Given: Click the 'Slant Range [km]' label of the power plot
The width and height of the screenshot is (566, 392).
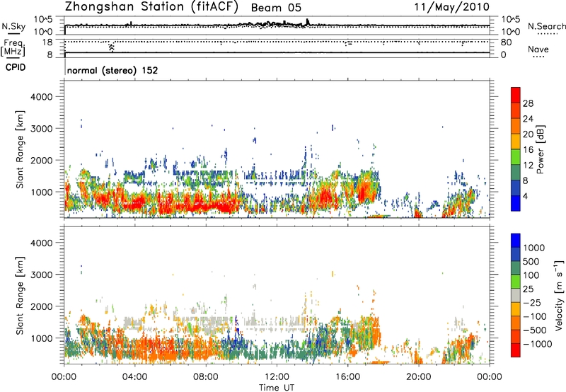Looking at the screenshot, I should click(20, 149).
